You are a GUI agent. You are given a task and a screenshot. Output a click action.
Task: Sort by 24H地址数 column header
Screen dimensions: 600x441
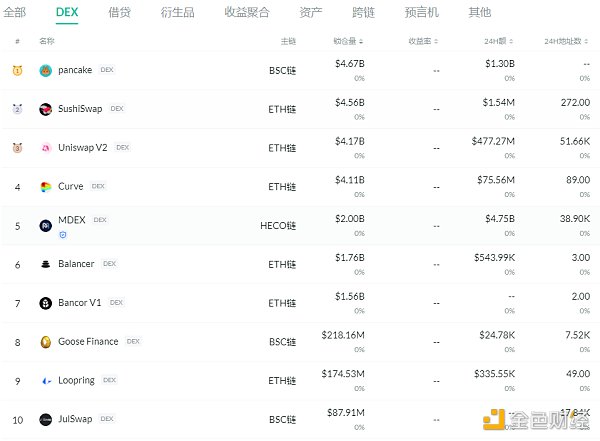coord(568,41)
